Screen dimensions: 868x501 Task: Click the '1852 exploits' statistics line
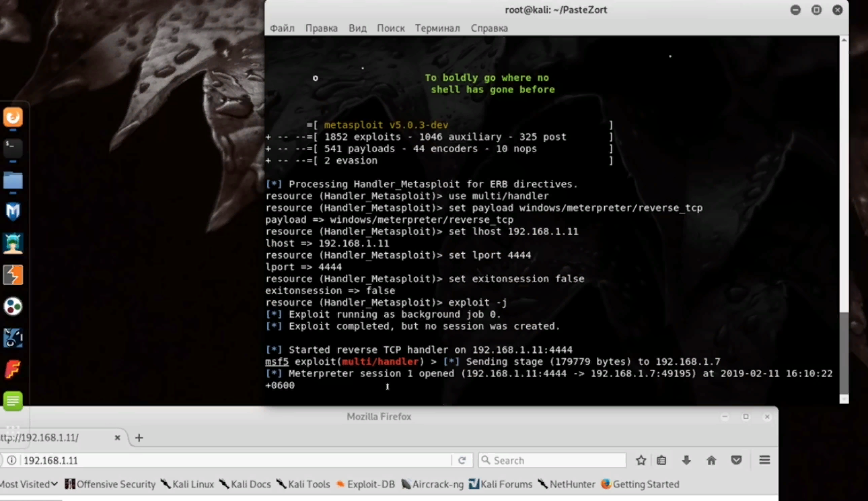click(439, 137)
